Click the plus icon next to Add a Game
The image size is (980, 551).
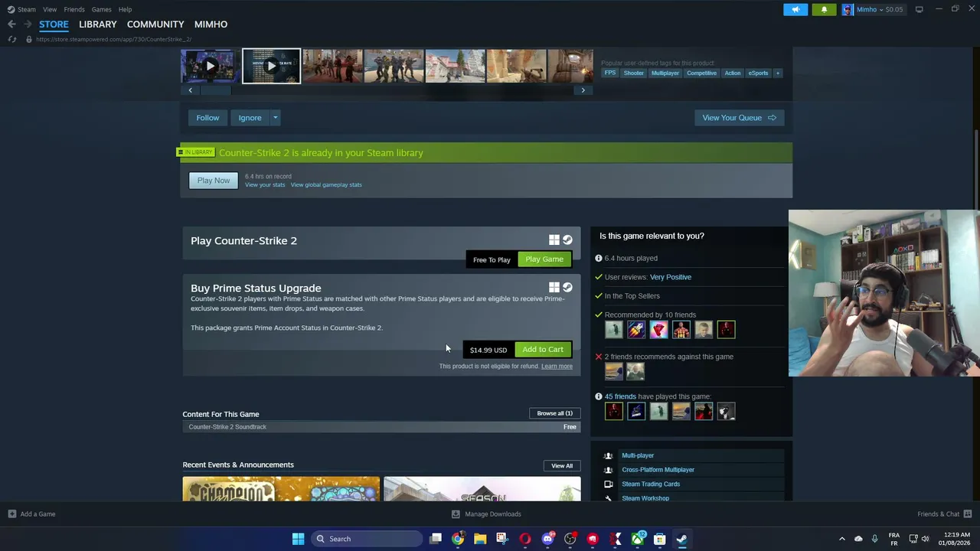(x=12, y=514)
